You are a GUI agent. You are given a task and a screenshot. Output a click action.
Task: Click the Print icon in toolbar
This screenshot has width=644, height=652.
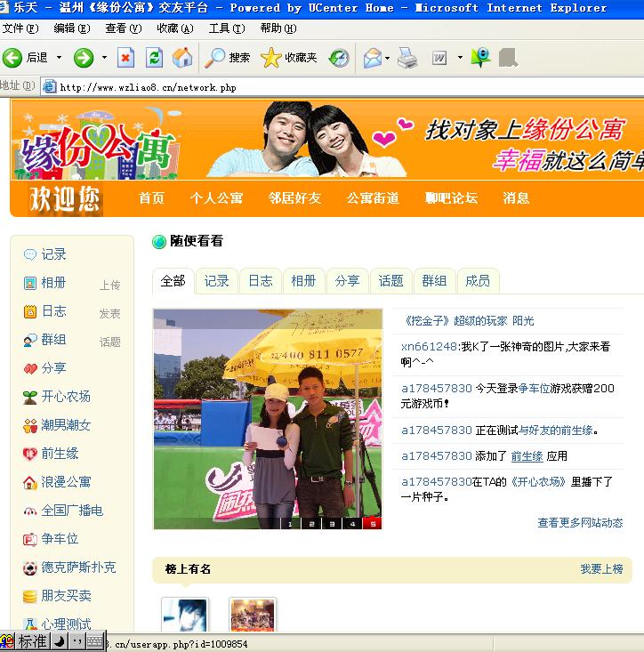pyautogui.click(x=407, y=58)
